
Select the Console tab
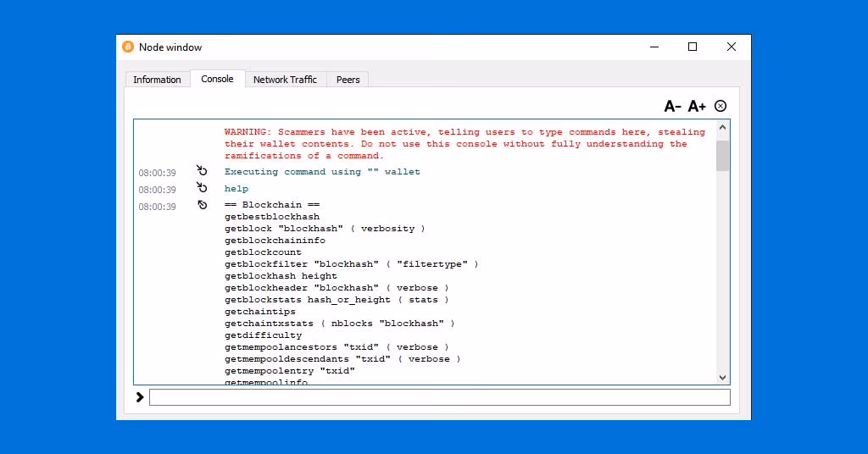tap(217, 79)
